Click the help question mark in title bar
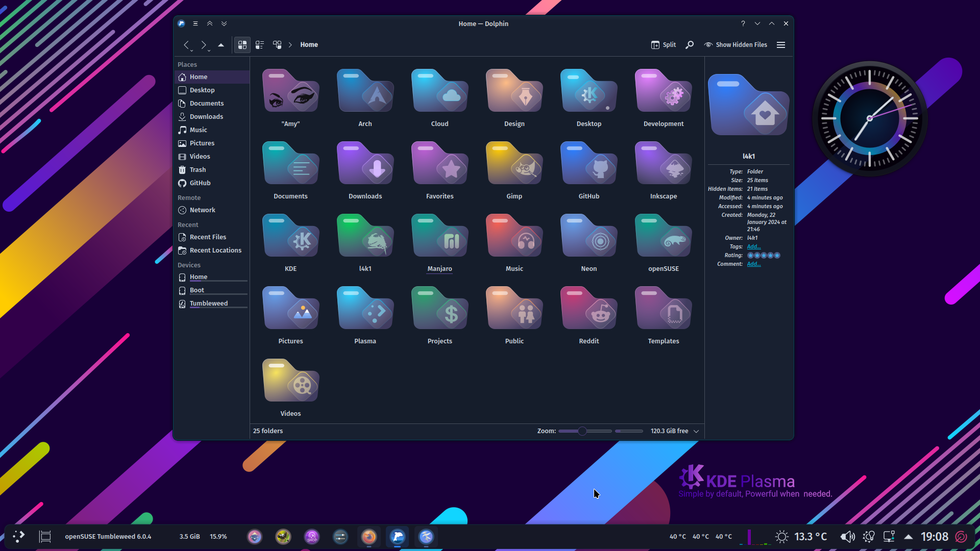Image resolution: width=980 pixels, height=551 pixels. point(743,23)
